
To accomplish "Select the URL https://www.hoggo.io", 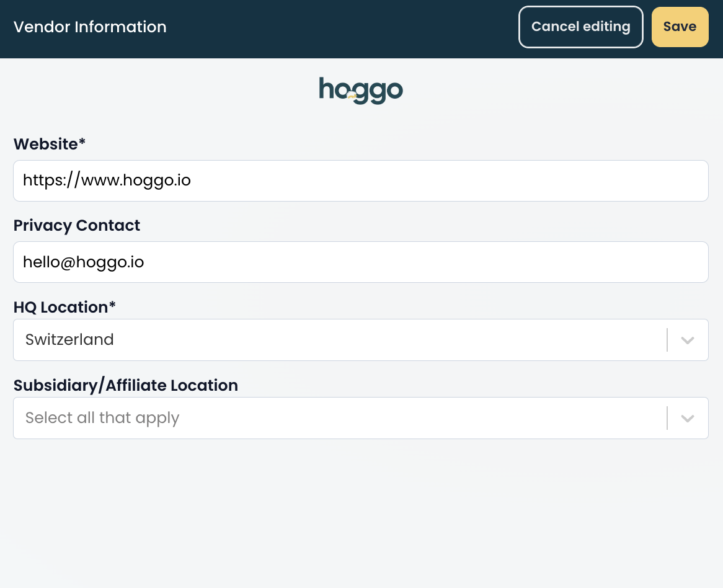I will pyautogui.click(x=107, y=180).
